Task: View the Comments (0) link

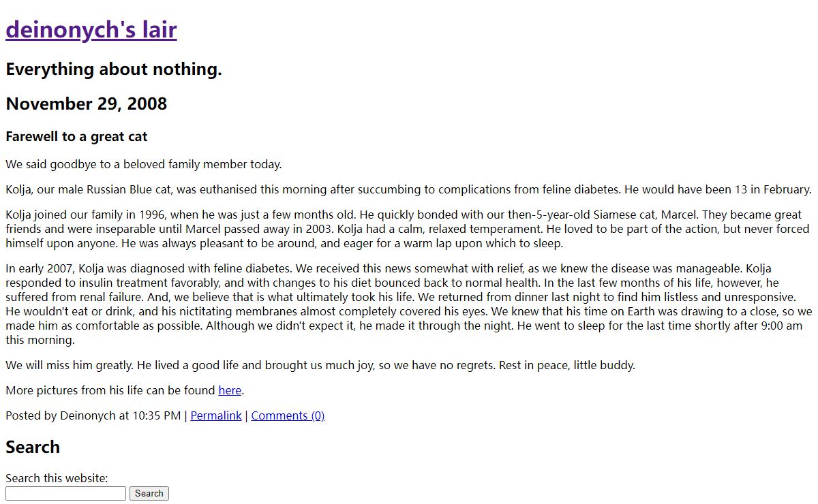Action: [288, 415]
